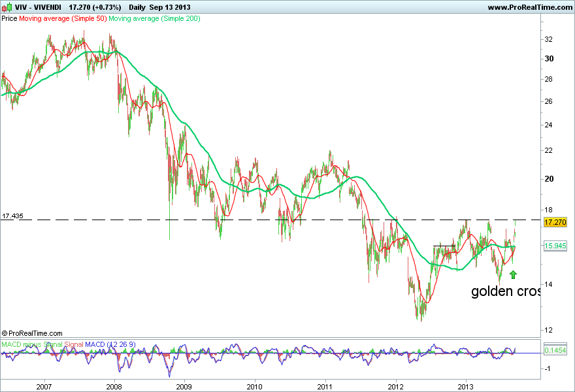Click the © ProRealTime.com copyright text

pos(32,333)
